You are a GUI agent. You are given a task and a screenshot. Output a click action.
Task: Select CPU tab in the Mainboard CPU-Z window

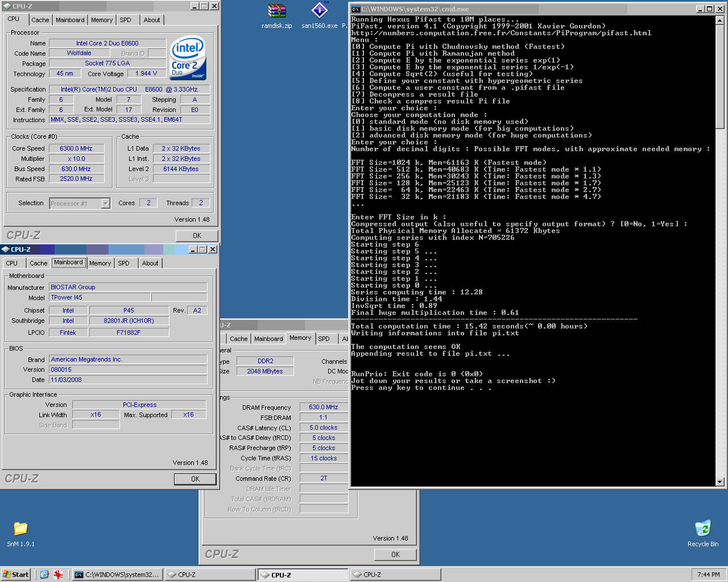pyautogui.click(x=12, y=263)
